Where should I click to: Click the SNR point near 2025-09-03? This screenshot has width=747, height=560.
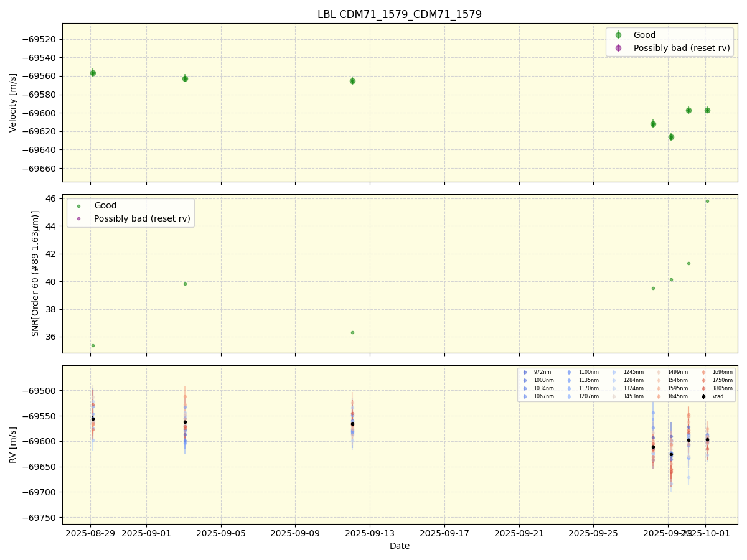pos(185,284)
